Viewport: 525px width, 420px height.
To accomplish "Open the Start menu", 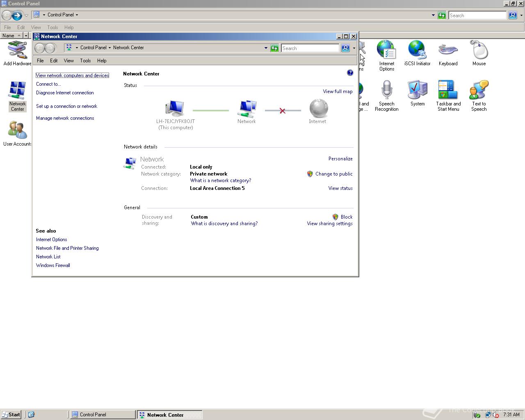I will click(x=11, y=415).
